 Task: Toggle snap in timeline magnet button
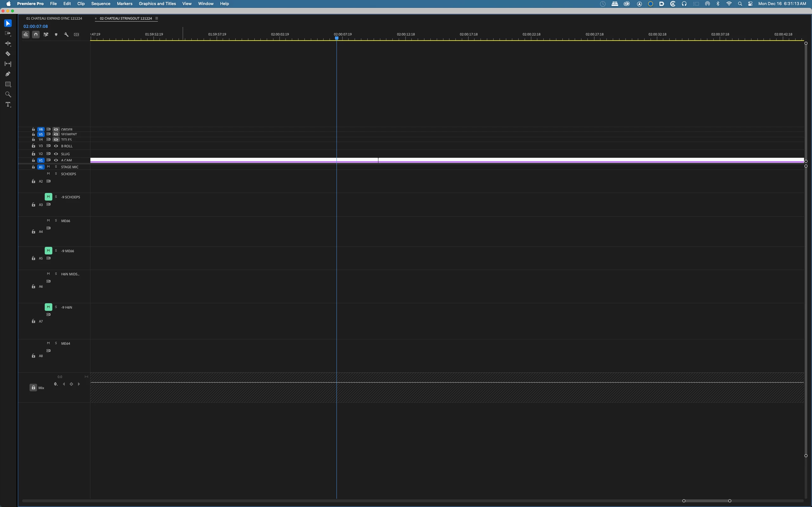(36, 35)
